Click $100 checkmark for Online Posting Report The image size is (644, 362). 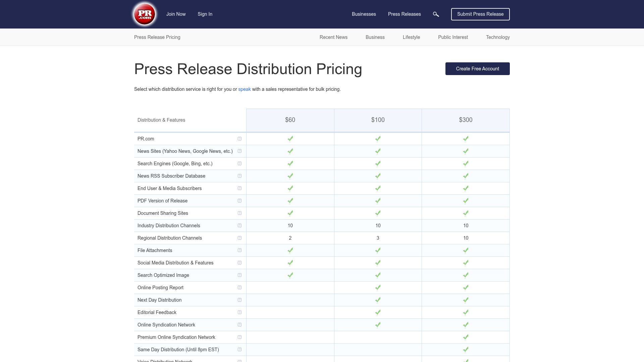[x=378, y=288]
